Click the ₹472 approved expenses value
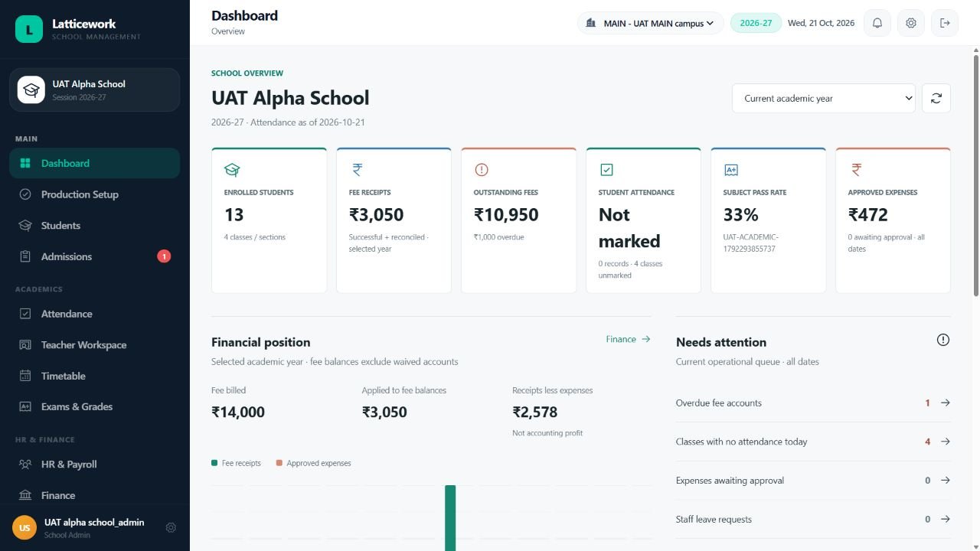Image resolution: width=980 pixels, height=551 pixels. pos(868,215)
